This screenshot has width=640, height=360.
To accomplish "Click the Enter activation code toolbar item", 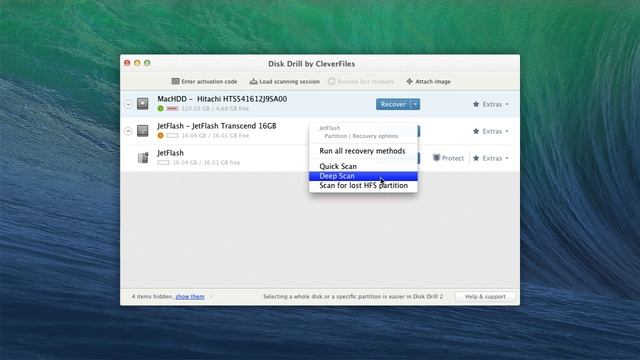I will tap(204, 82).
